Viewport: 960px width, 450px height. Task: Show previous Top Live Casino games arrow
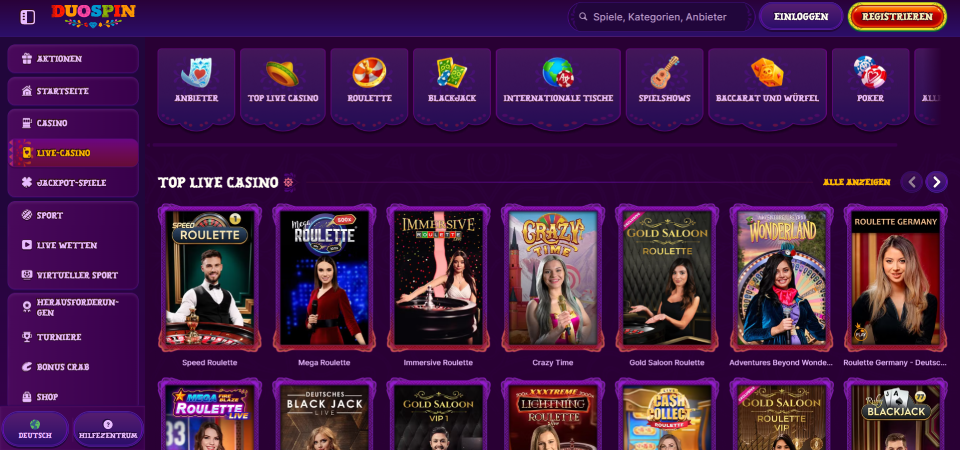point(912,182)
